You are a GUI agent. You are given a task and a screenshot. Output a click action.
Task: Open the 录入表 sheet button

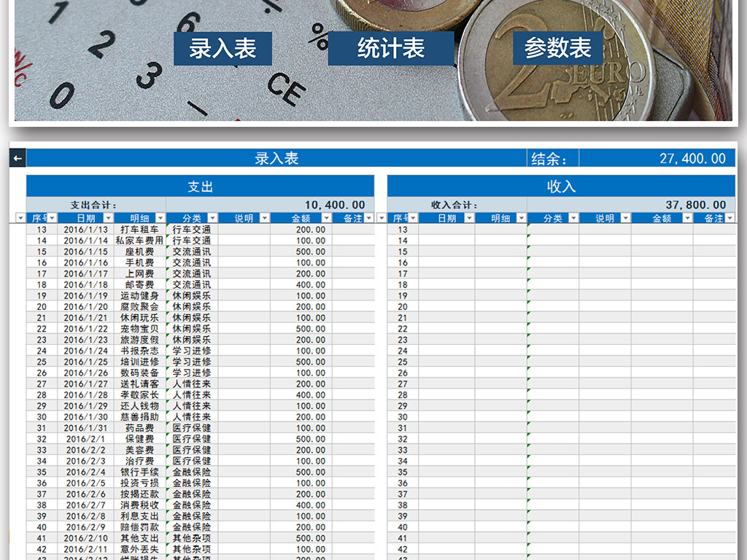[222, 49]
